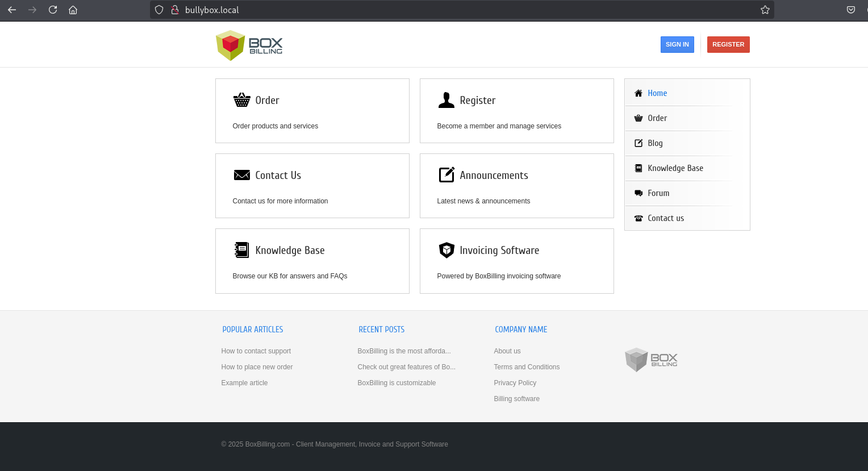
Task: Click the browser reload icon
Action: tap(53, 10)
